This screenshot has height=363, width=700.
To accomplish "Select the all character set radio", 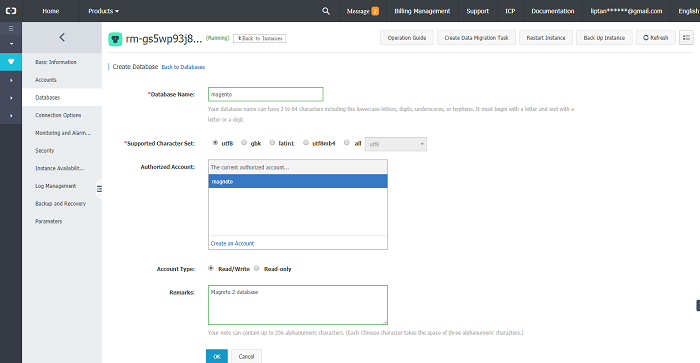I will click(x=346, y=142).
